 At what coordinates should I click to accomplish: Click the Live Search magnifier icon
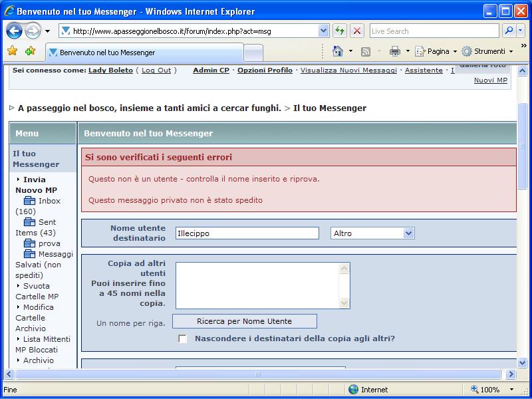coord(509,31)
